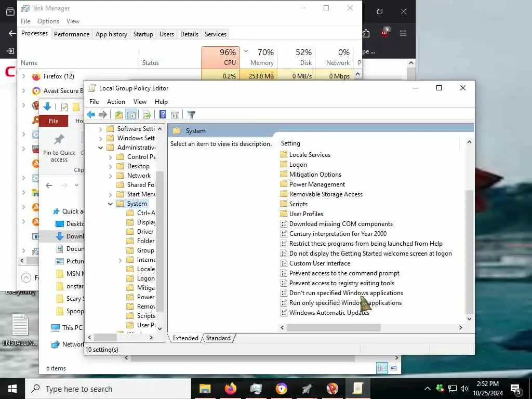Open the notification center with 5 notifications
The image size is (532, 399).
click(516, 389)
